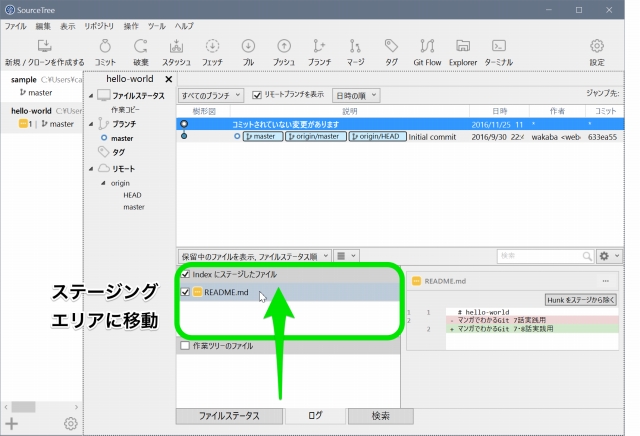The height and width of the screenshot is (436, 640).
Task: Click the Pull (プル) toolbar icon
Action: [x=248, y=46]
